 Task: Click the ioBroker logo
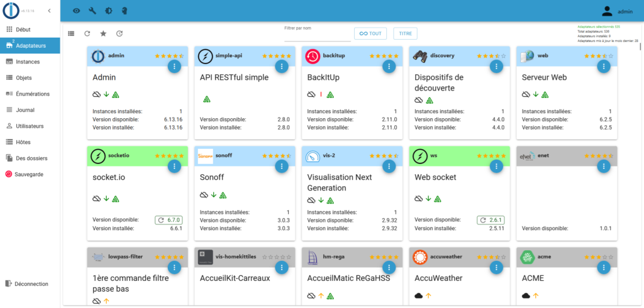click(11, 11)
